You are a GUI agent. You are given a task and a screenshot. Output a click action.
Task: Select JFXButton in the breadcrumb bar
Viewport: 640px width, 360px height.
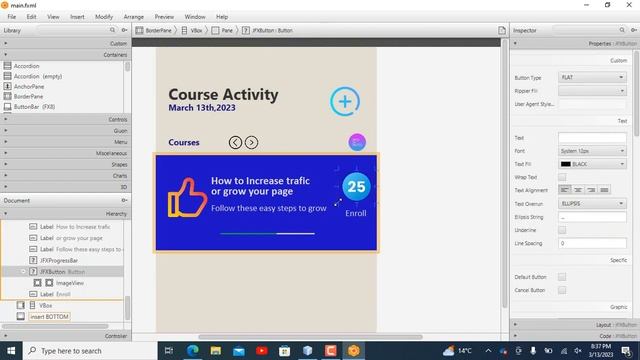tap(267, 30)
